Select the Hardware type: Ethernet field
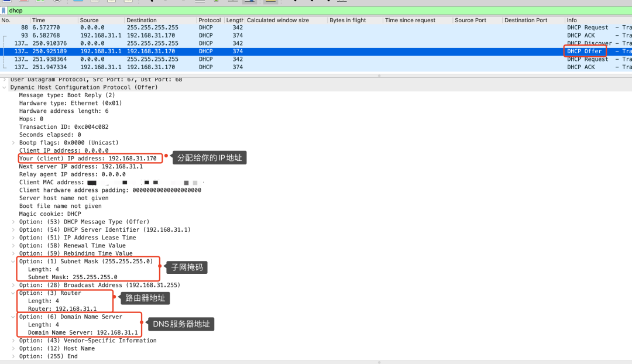 click(x=71, y=103)
